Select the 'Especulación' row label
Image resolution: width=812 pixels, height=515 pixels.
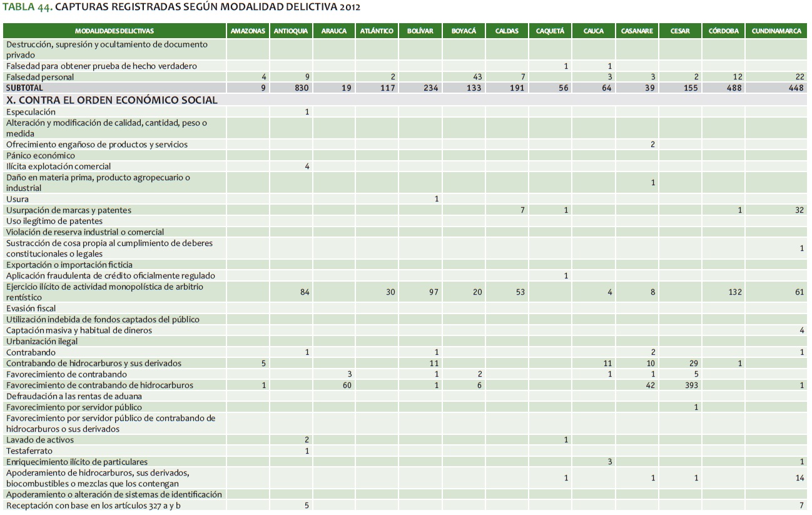pos(31,112)
